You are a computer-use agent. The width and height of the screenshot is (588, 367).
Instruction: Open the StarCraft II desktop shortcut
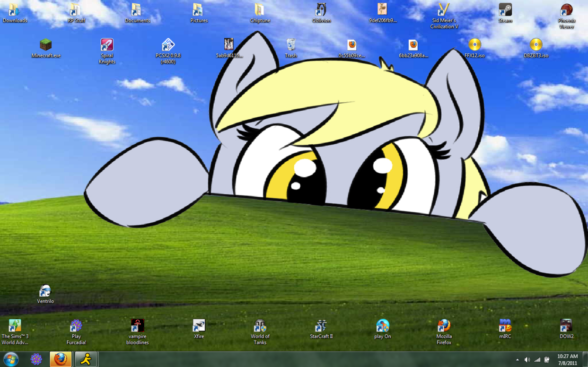321,326
